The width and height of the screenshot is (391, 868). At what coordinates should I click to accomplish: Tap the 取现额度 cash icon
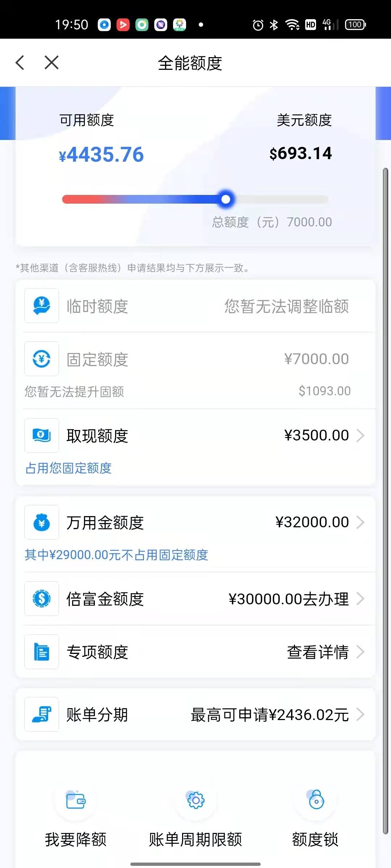42,435
